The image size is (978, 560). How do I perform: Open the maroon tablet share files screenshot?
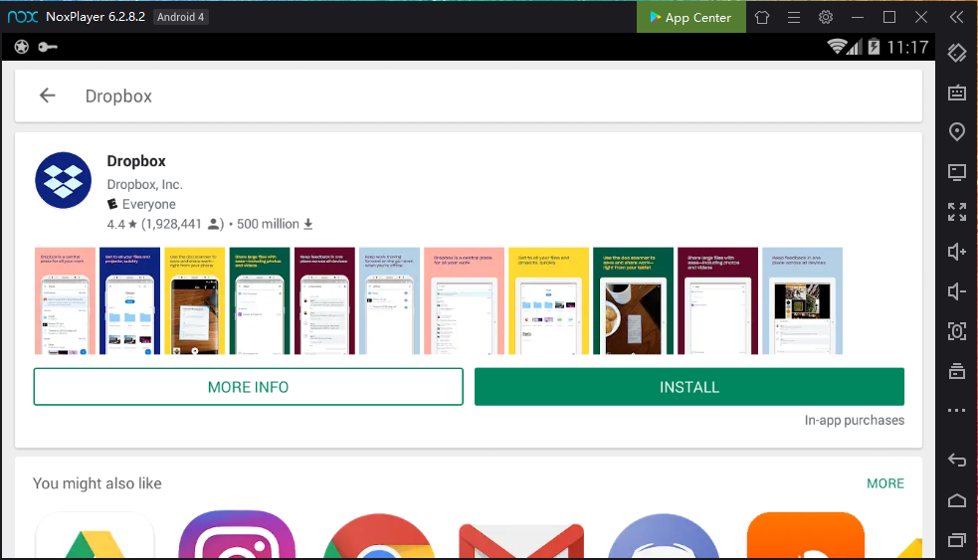[718, 301]
